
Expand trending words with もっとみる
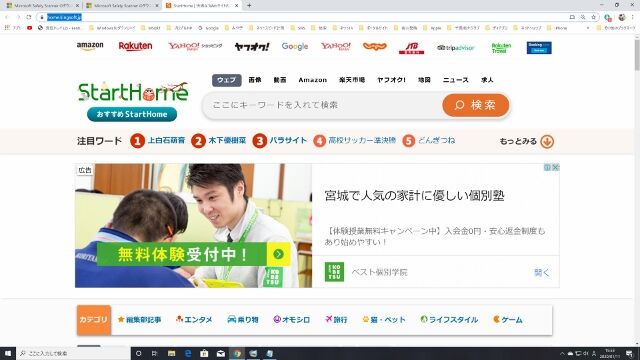click(x=527, y=141)
